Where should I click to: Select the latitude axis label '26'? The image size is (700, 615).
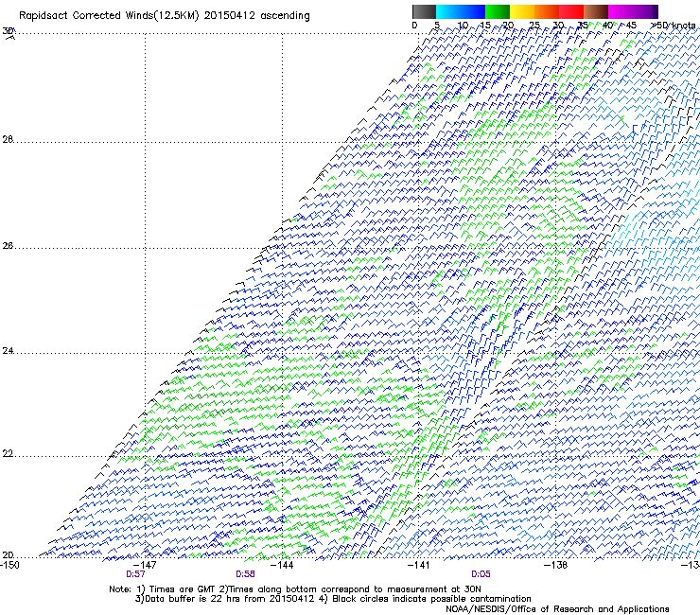pos(8,246)
